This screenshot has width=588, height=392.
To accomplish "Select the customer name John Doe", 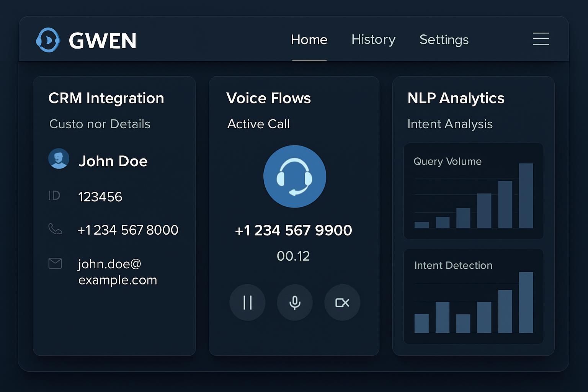I will (113, 161).
